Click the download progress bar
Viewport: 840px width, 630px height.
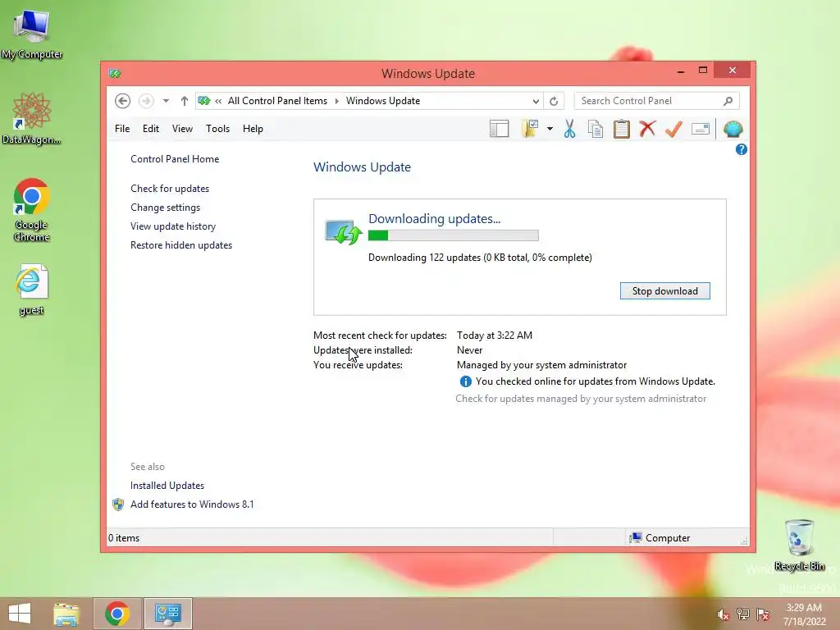453,235
